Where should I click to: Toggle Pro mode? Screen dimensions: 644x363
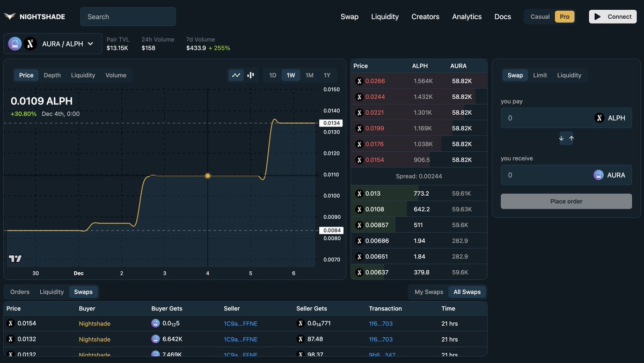565,17
